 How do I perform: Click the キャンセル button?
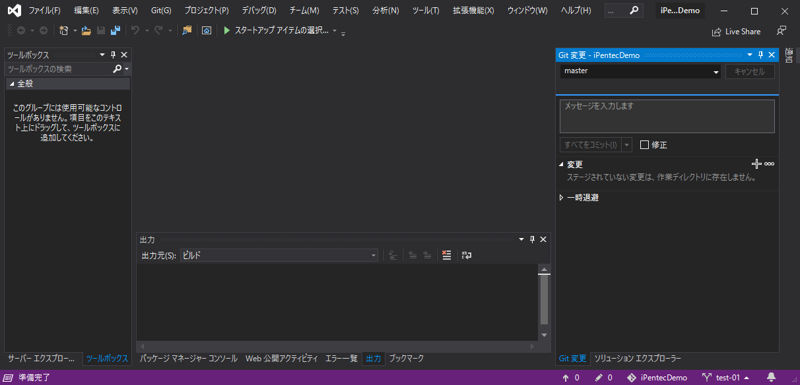click(750, 71)
